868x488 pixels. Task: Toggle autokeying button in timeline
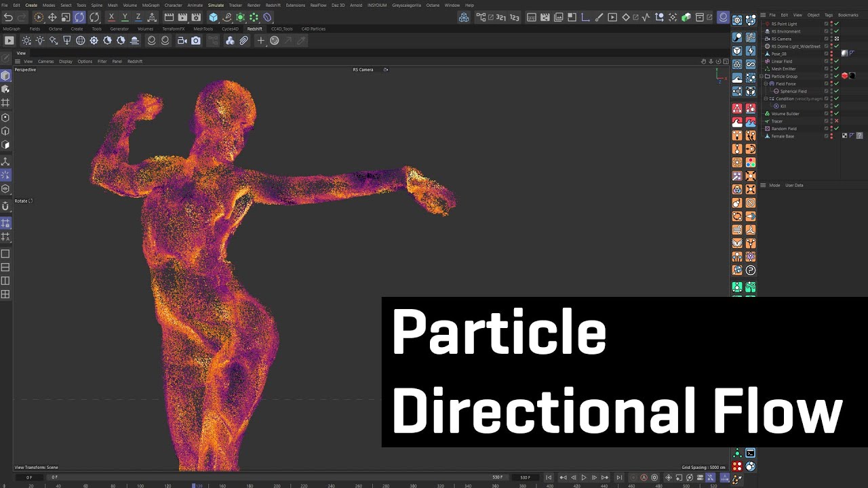[644, 478]
